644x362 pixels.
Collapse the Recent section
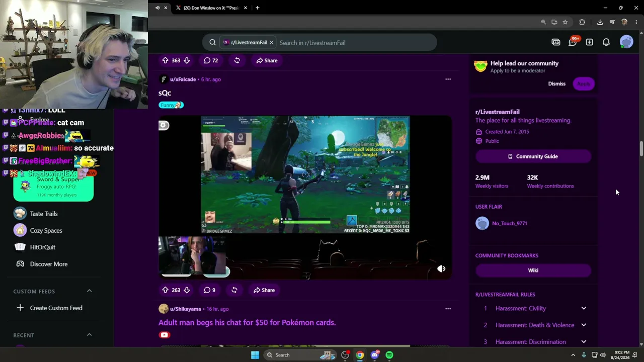(x=89, y=335)
